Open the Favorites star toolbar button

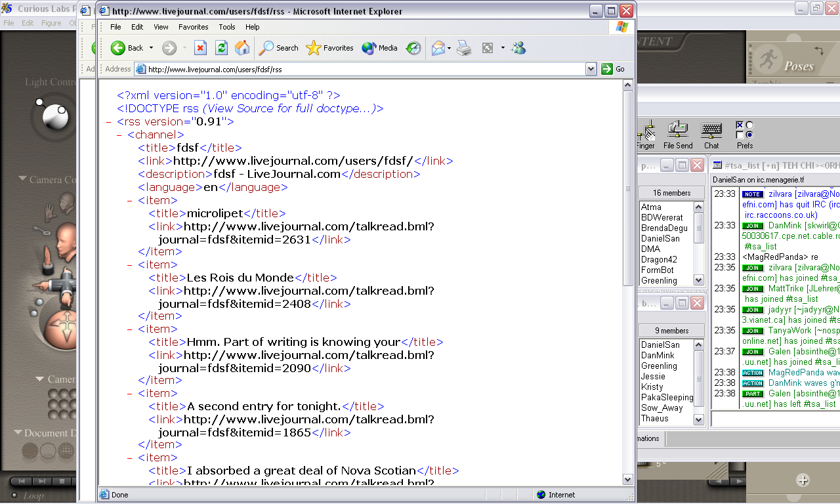(330, 48)
